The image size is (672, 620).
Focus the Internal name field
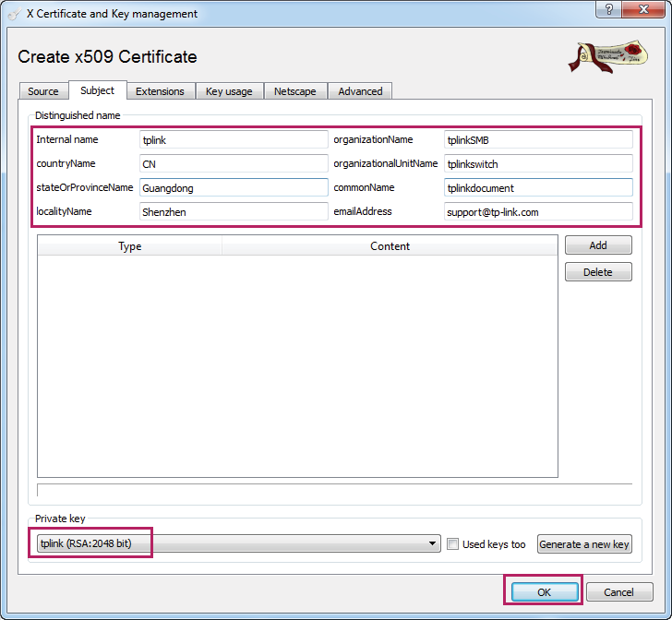pyautogui.click(x=234, y=139)
